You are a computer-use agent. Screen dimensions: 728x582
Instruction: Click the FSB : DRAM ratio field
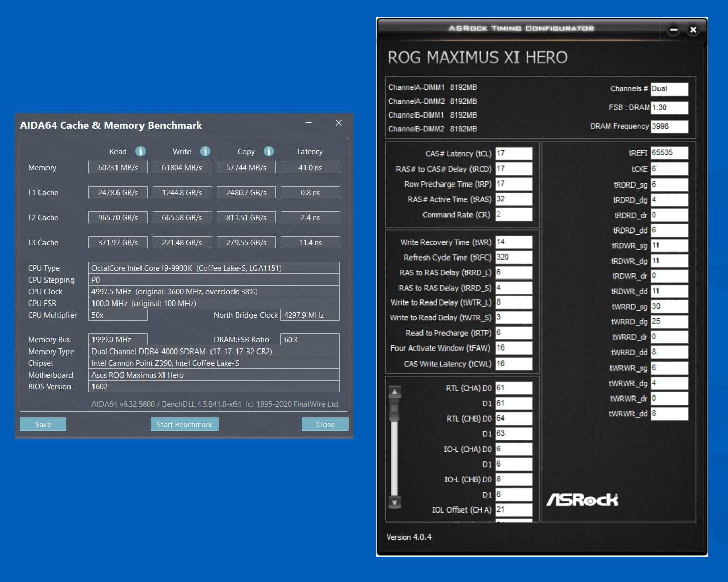point(669,108)
